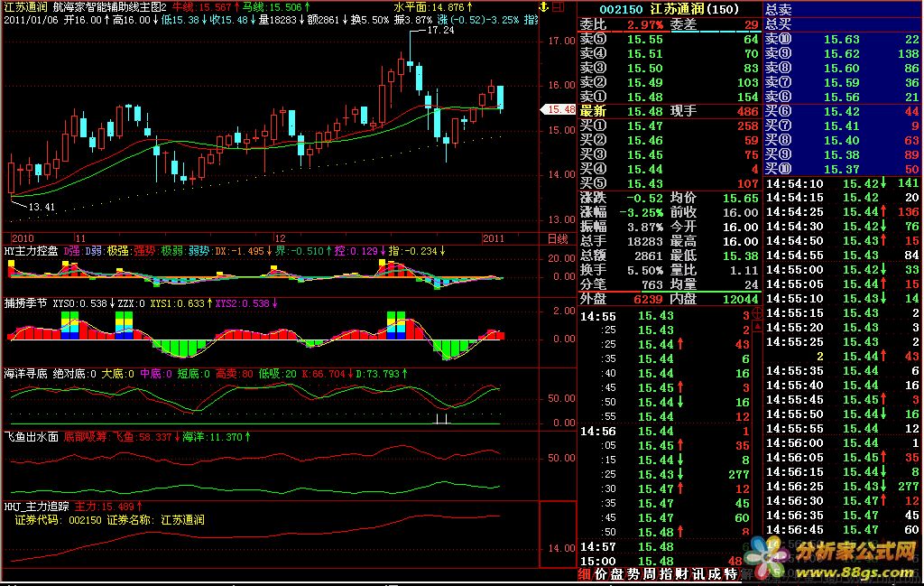
Task: Select the 周 tab at the bottom
Action: [650, 573]
